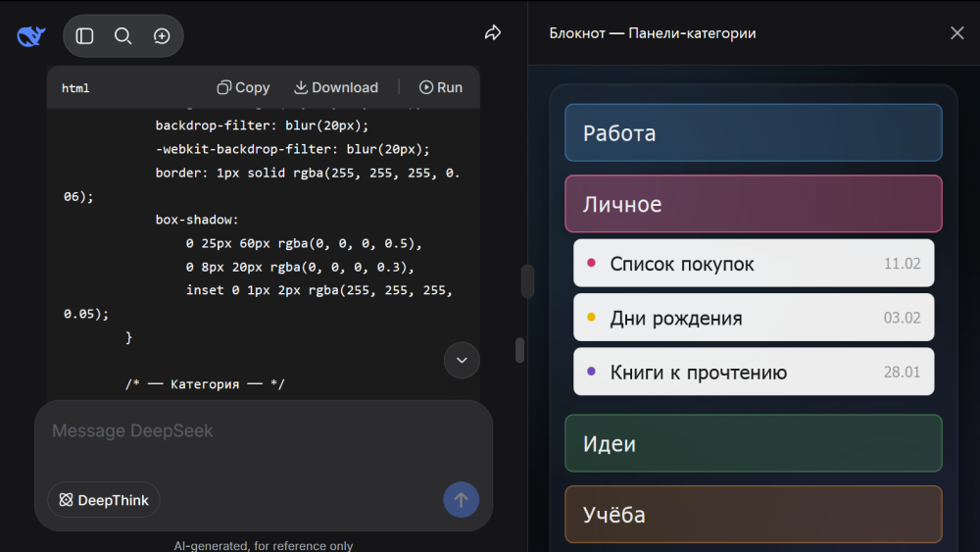Image resolution: width=980 pixels, height=552 pixels.
Task: Click the box-shadow: code line
Action: point(197,220)
